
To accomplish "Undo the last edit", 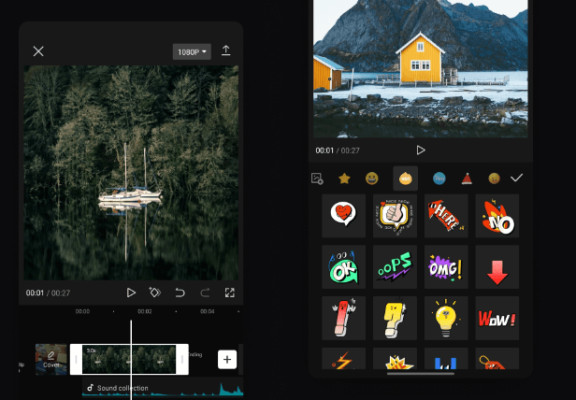I will point(180,293).
